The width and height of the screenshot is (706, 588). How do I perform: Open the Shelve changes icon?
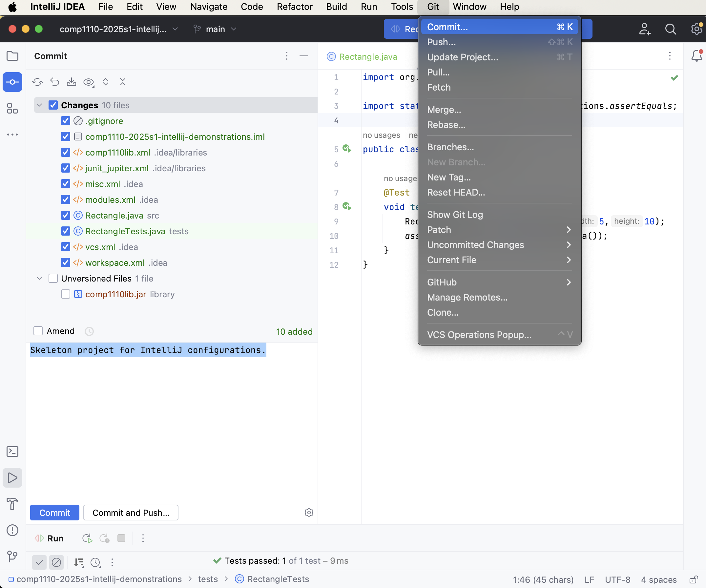(72, 82)
